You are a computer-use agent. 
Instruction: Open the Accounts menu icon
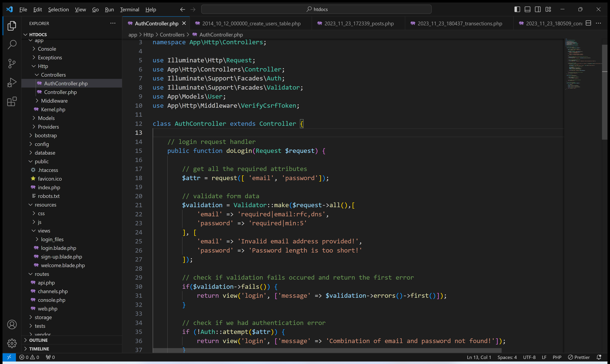tap(12, 324)
